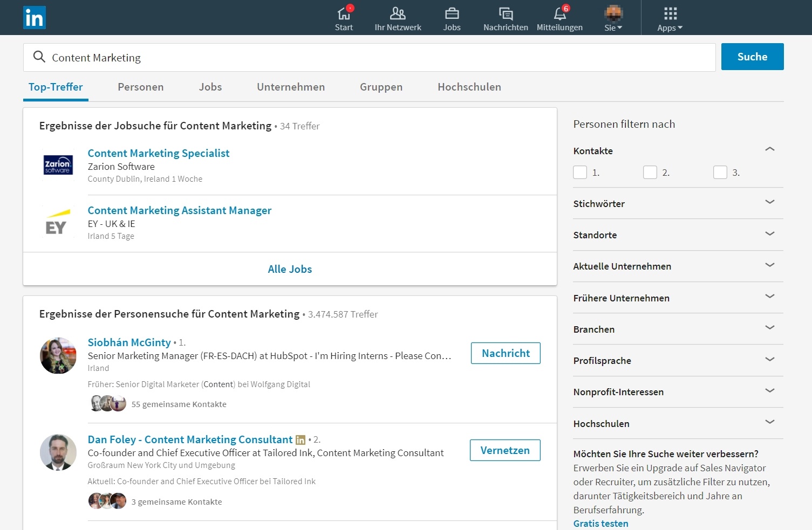Screen dimensions: 812x530
Task: Switch to the Personen tab
Action: pos(140,87)
